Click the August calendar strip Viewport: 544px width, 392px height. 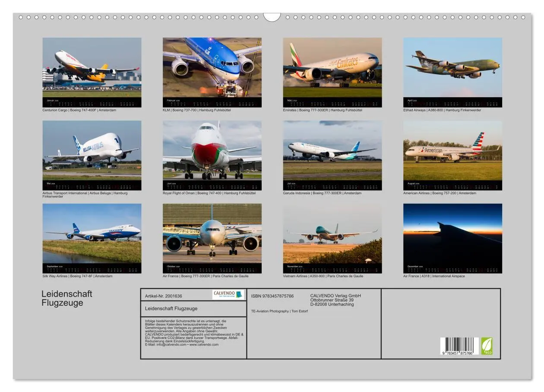click(452, 185)
